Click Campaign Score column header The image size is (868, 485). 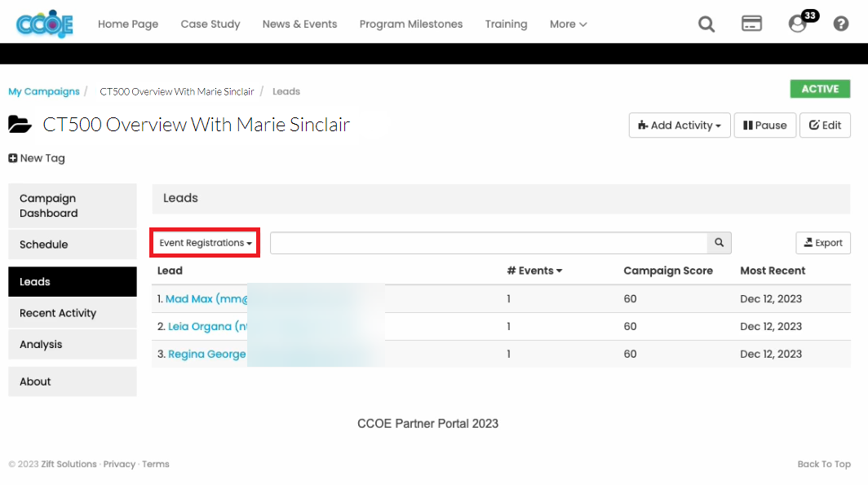coord(667,271)
